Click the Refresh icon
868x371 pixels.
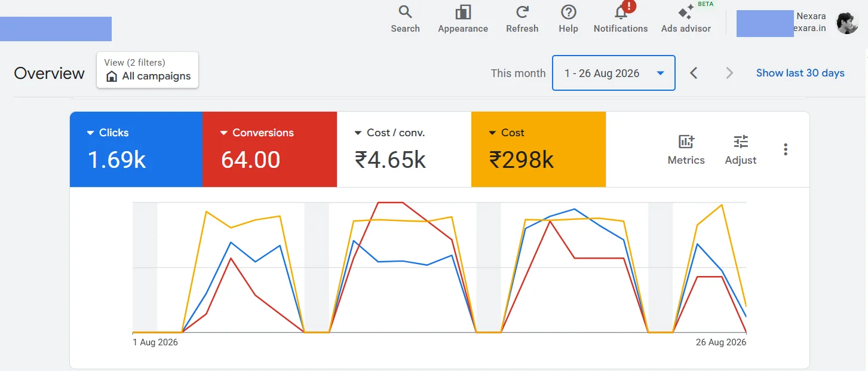coord(522,12)
